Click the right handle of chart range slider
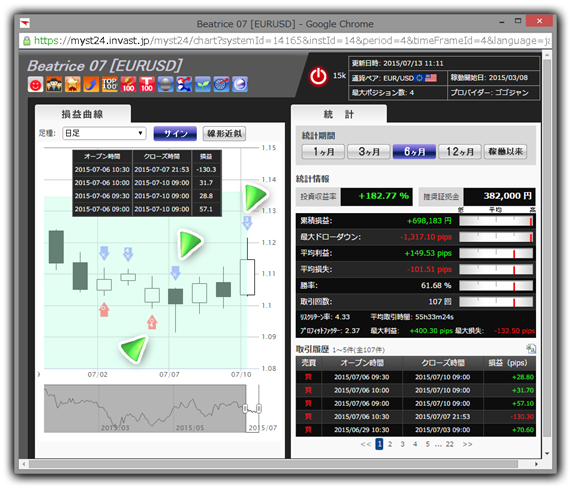 259,409
